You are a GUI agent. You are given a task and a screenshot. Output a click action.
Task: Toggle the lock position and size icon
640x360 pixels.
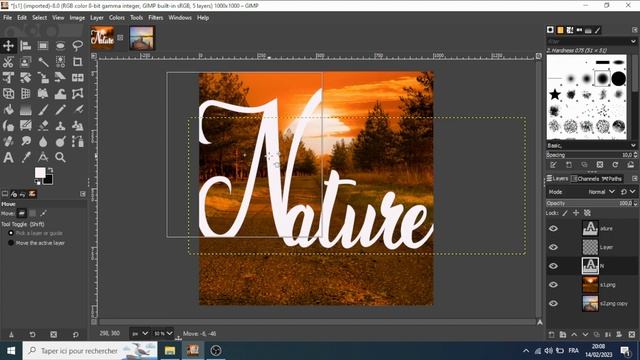(576, 213)
